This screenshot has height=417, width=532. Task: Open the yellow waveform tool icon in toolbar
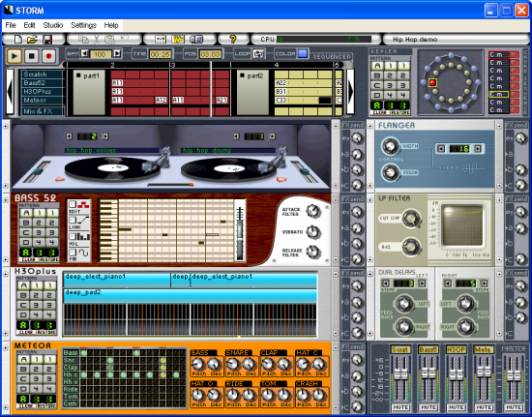click(177, 40)
